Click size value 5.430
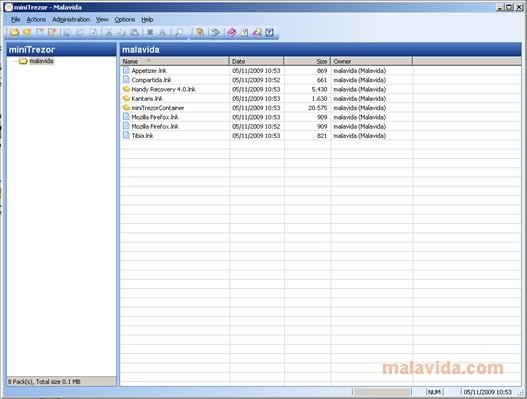527x399 pixels. click(x=319, y=89)
